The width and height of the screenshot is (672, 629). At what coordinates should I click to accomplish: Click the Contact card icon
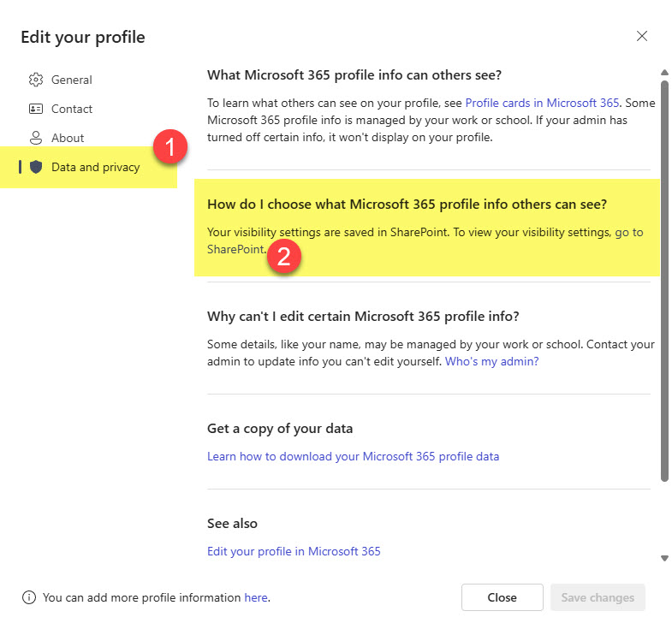(x=36, y=109)
